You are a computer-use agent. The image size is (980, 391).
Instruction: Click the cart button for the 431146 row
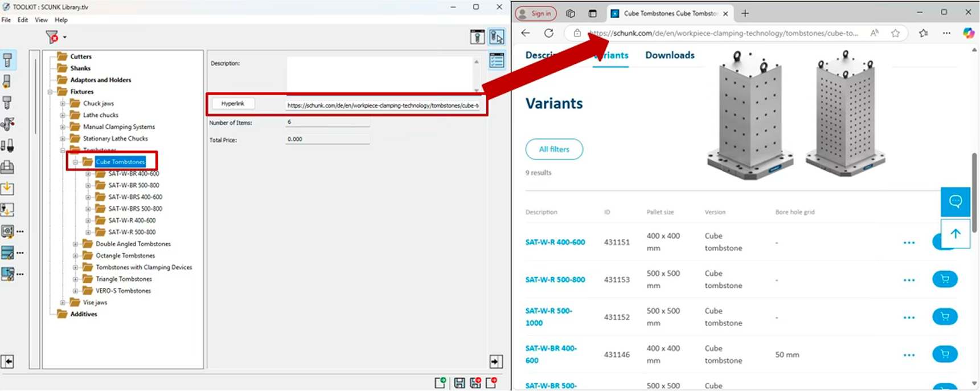point(945,354)
